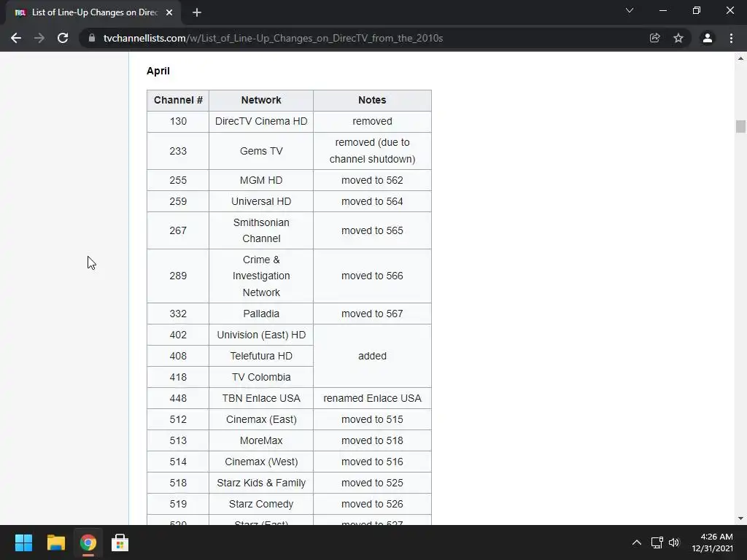
Task: Open File Explorer from taskbar
Action: click(x=55, y=542)
